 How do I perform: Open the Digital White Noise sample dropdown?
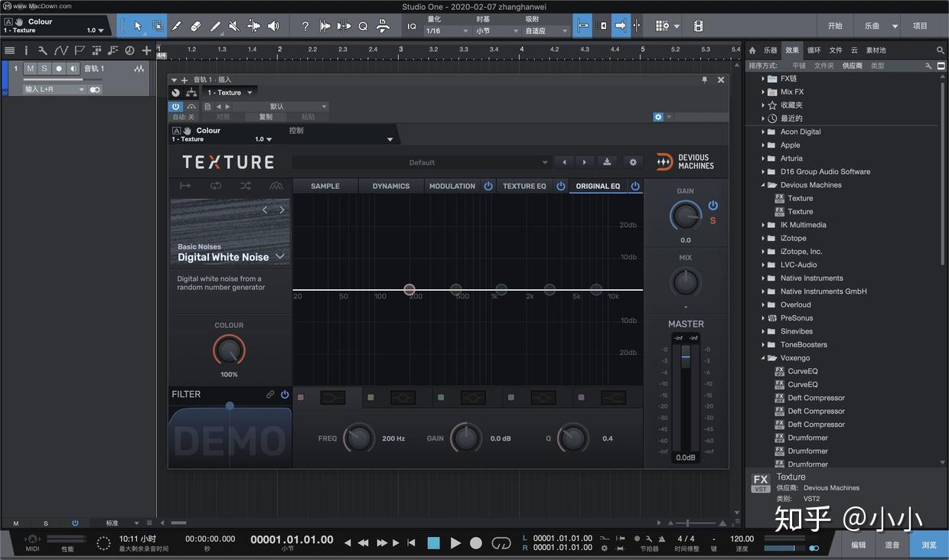(x=280, y=257)
